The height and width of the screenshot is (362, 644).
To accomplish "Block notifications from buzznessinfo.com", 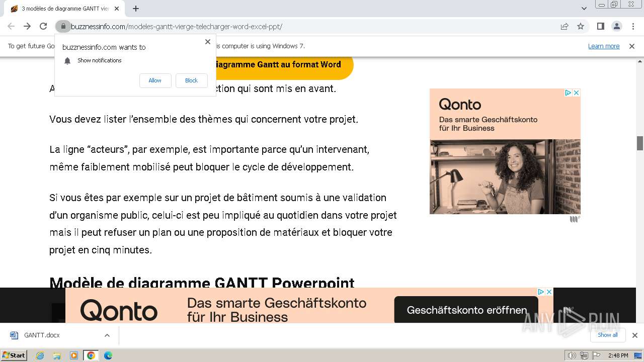I will click(191, 80).
